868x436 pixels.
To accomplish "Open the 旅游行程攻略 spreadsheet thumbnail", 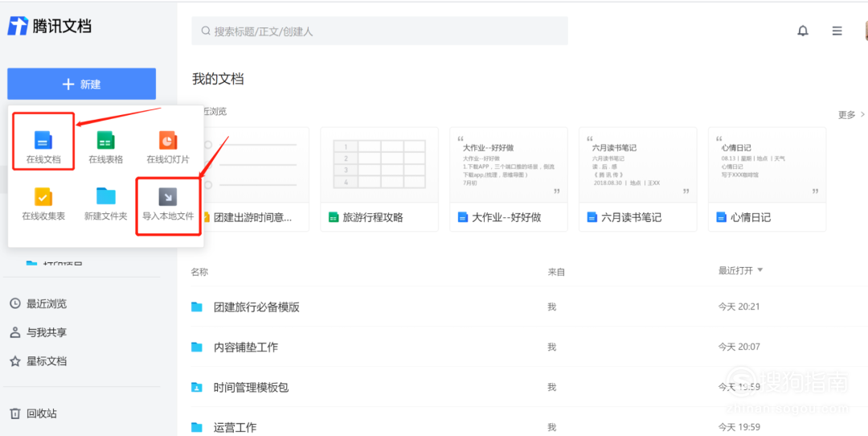I will (x=379, y=179).
